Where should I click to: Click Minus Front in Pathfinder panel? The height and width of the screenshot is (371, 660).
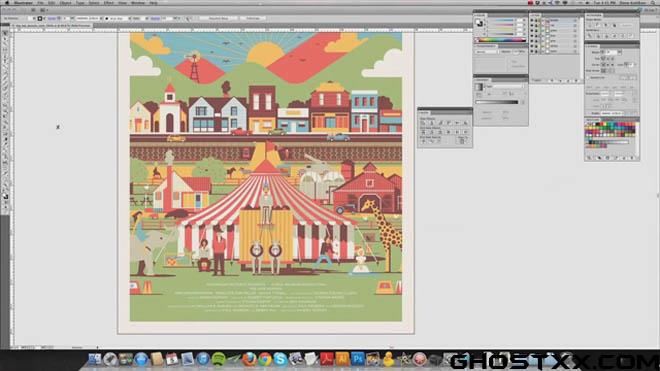(597, 25)
